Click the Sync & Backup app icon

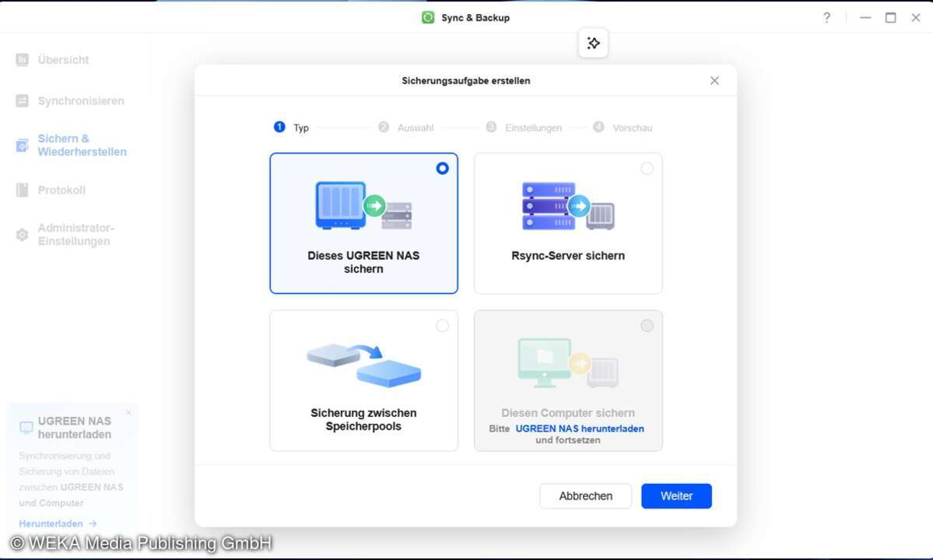427,17
